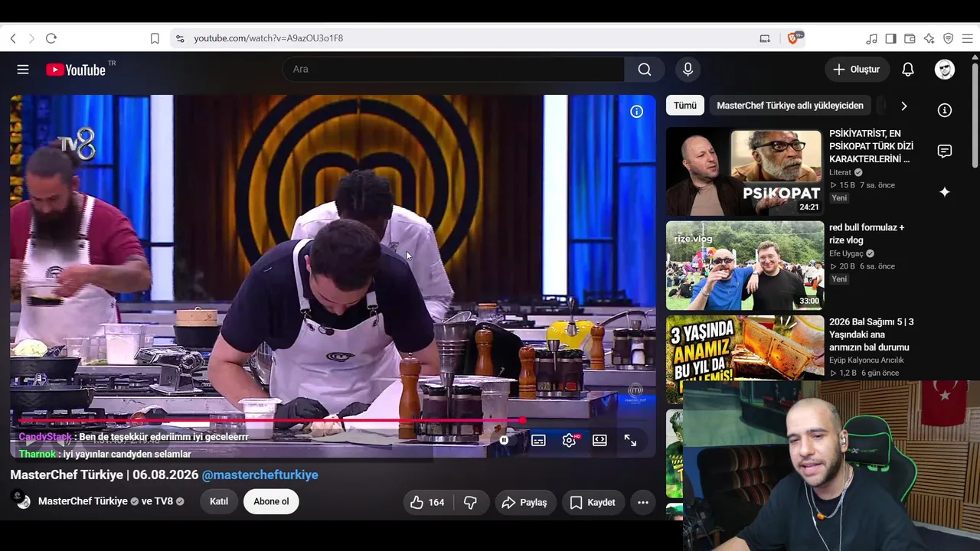Open more actions three-dot menu under video
The width and height of the screenshot is (980, 551).
643,502
